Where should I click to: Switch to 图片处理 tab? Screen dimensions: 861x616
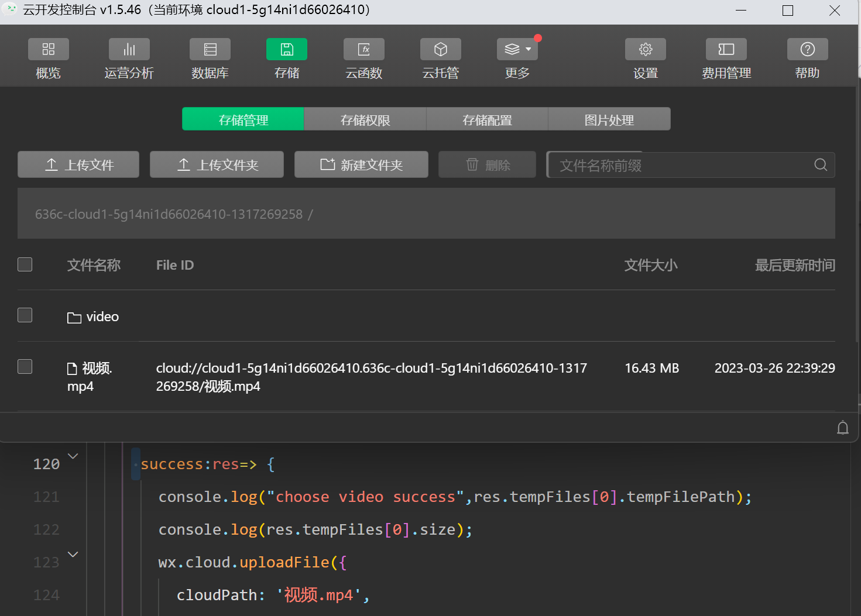609,119
